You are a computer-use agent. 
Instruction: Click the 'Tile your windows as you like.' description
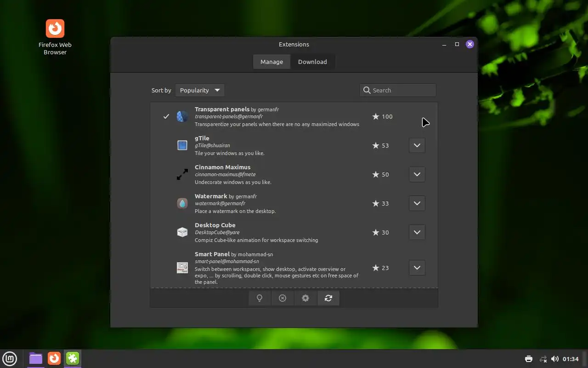[x=230, y=153]
